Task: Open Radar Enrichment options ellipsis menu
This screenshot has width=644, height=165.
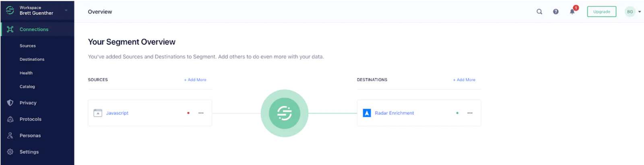Action: point(470,113)
